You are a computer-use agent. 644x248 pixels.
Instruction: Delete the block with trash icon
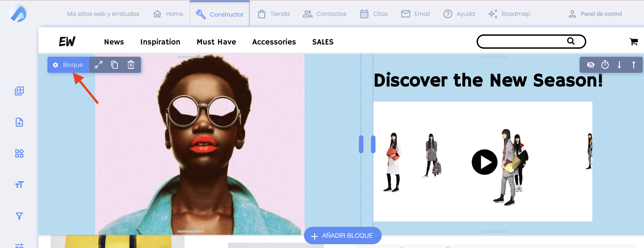[131, 65]
